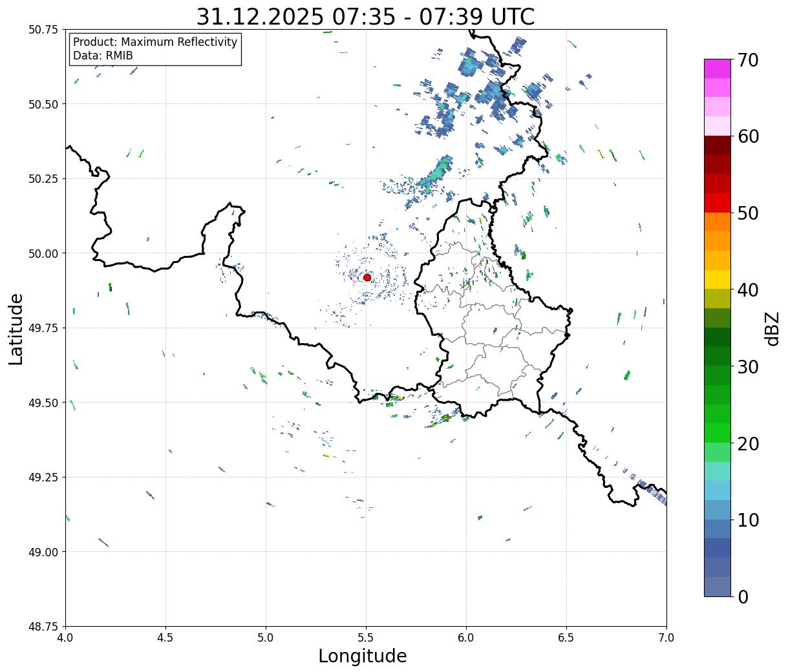788x672 pixels.
Task: Click the longitude tick label '6.5'
Action: tap(566, 637)
